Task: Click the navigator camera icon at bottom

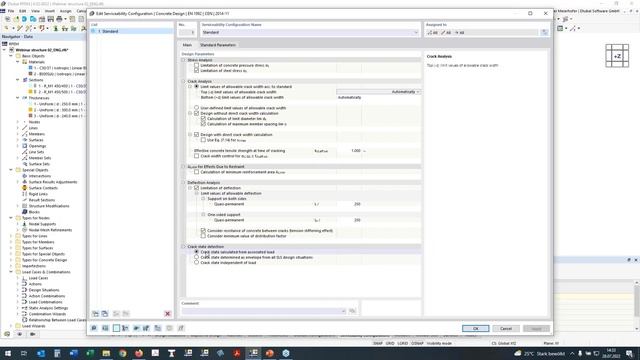Action: point(32,334)
